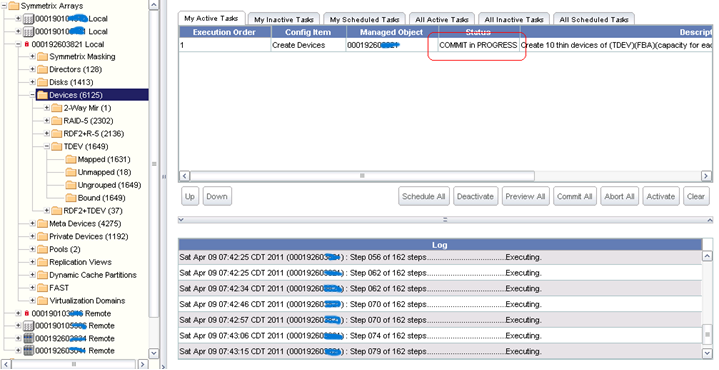Click the Config Item column header
The width and height of the screenshot is (719, 370).
pos(308,32)
